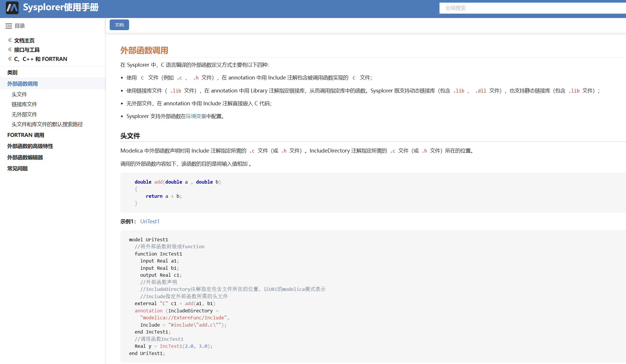This screenshot has height=364, width=626.
Task: Open 外部函数的高级特性 sidebar entry
Action: tap(30, 146)
